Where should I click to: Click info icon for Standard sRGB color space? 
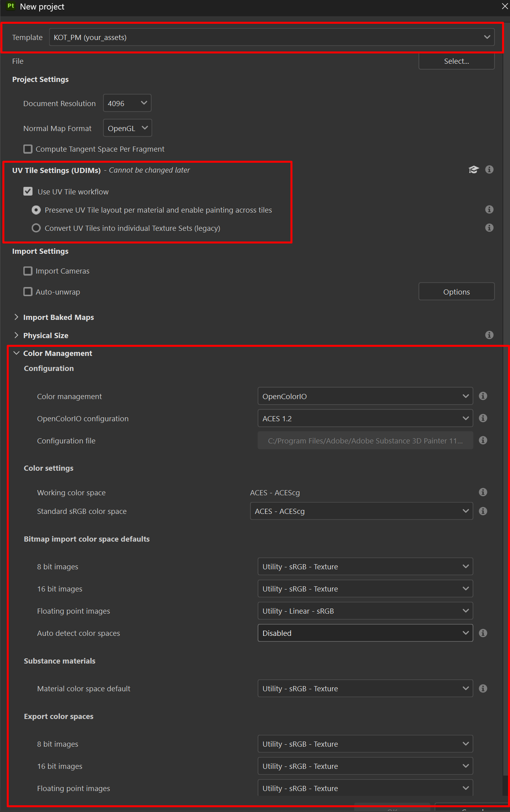pos(483,511)
